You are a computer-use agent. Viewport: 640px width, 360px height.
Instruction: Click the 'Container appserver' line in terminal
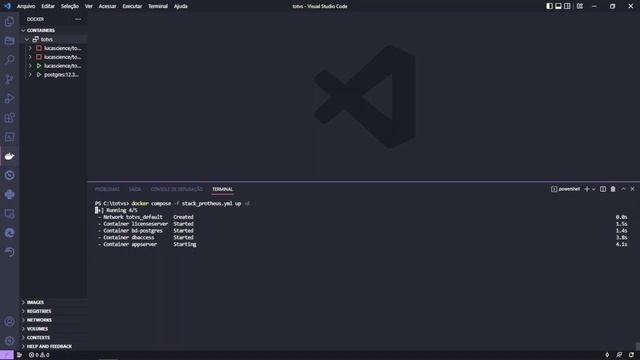click(x=147, y=244)
